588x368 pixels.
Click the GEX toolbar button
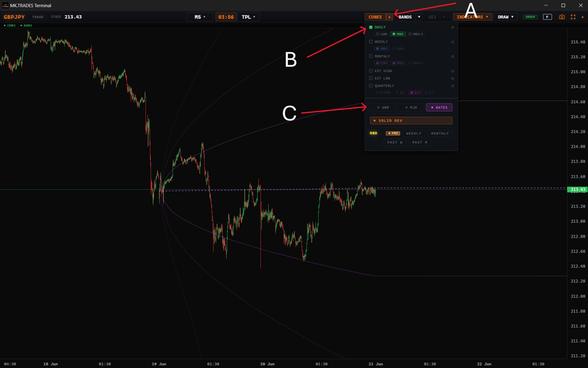[432, 17]
